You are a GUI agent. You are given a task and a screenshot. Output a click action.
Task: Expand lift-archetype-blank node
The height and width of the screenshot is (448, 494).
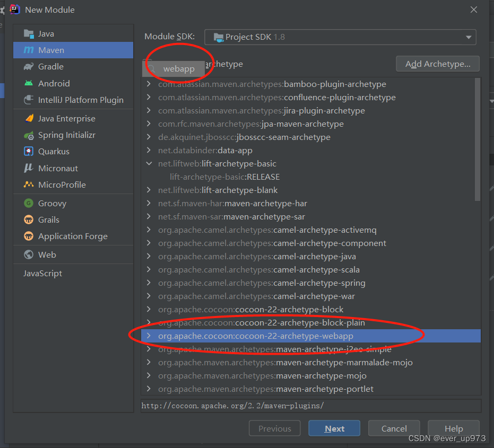149,190
